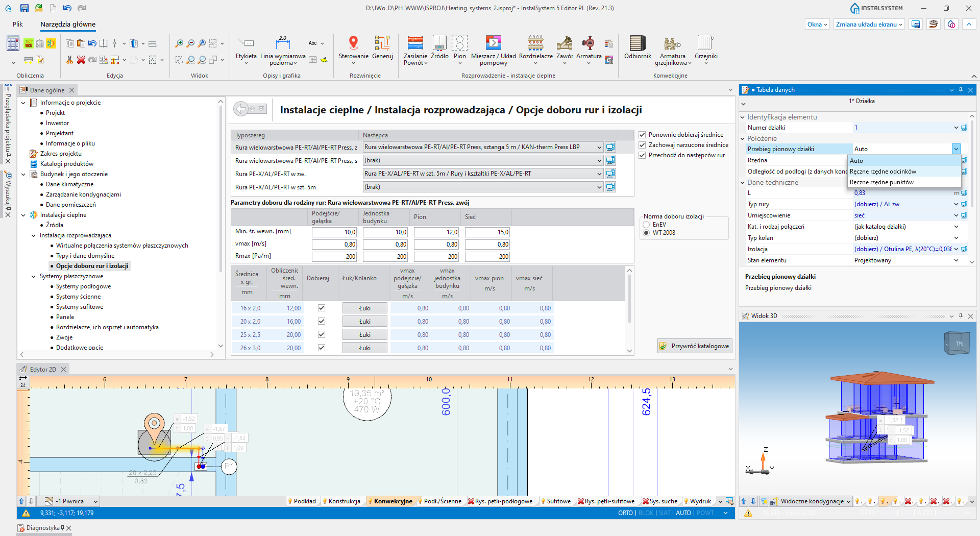Uncheck Dobieraj for 26 x 3,0 diameter

322,348
